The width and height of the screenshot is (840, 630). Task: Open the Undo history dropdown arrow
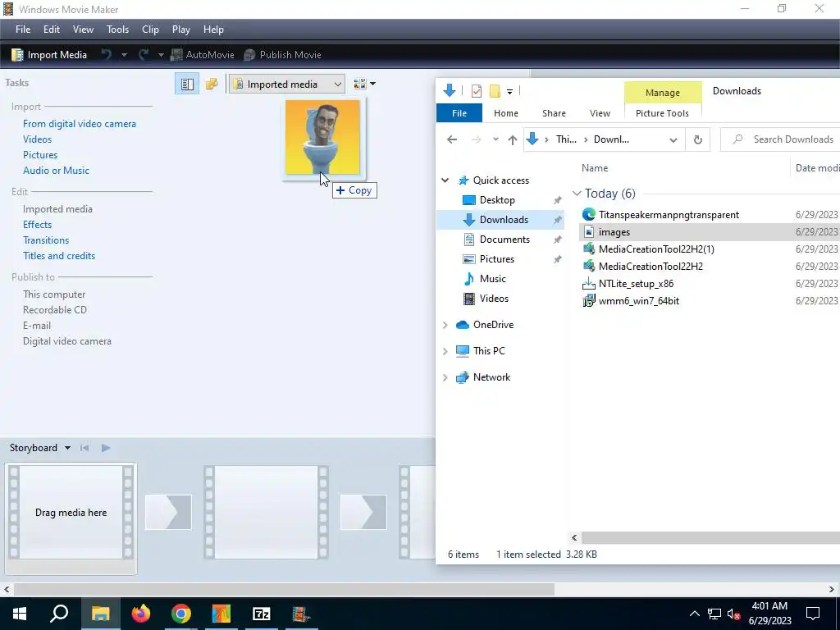click(124, 55)
